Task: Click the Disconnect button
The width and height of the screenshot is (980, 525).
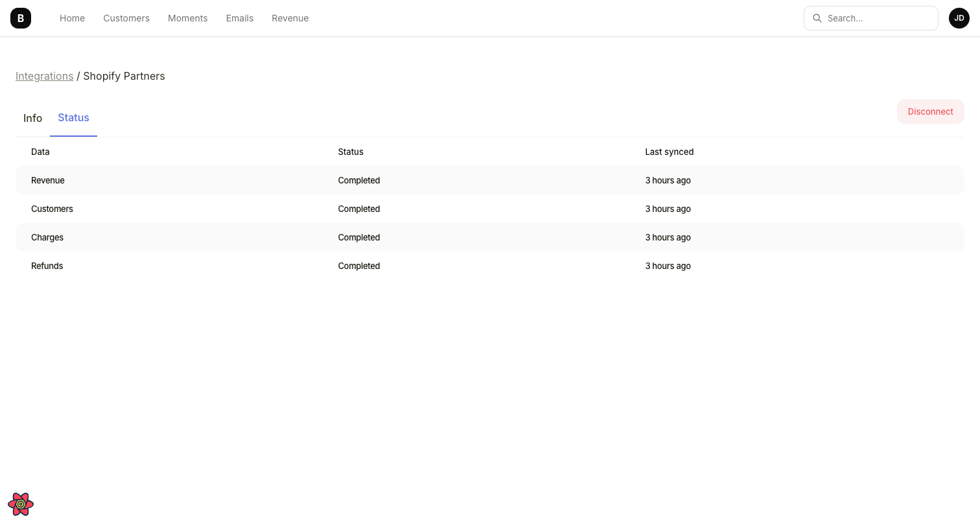Action: click(930, 111)
